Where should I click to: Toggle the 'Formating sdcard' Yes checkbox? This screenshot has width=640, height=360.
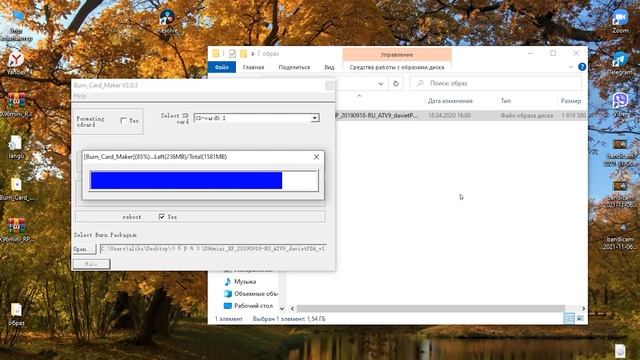coord(124,121)
